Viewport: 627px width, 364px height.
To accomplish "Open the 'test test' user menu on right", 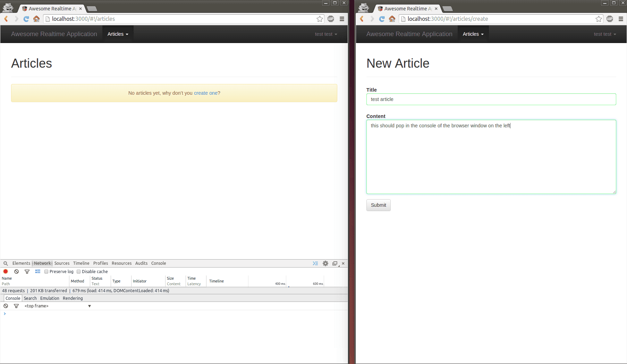I will pos(604,34).
